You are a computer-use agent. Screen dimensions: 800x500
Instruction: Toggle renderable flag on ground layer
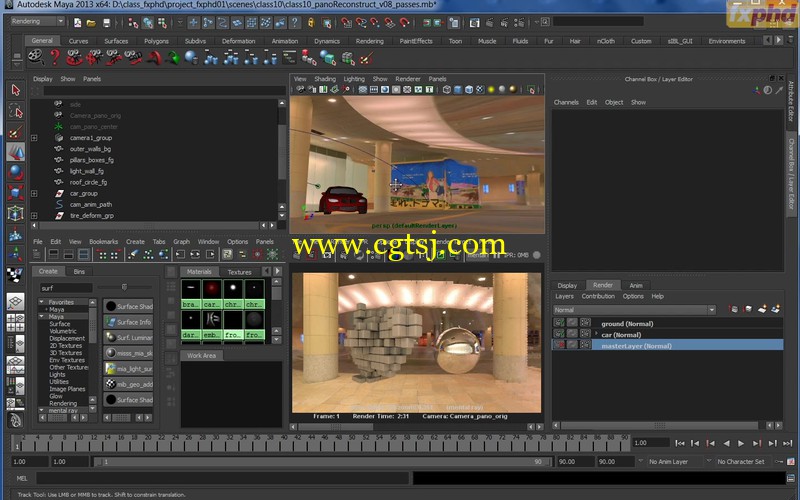click(x=560, y=323)
